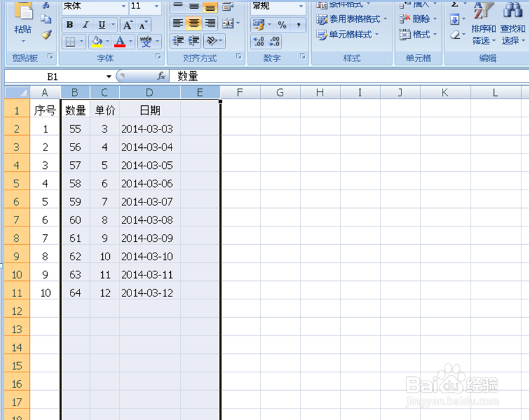
Task: Open the number format 常规 dropdown
Action: pos(300,6)
